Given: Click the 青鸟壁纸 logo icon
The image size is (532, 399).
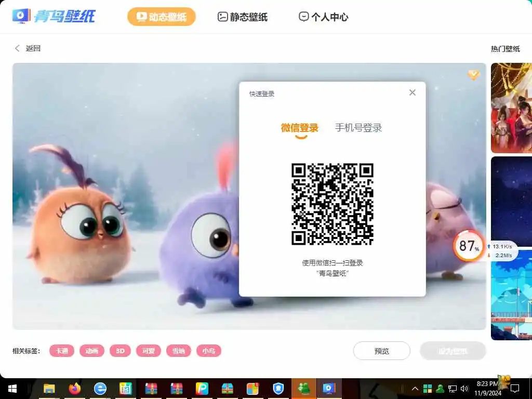Looking at the screenshot, I should tap(21, 16).
